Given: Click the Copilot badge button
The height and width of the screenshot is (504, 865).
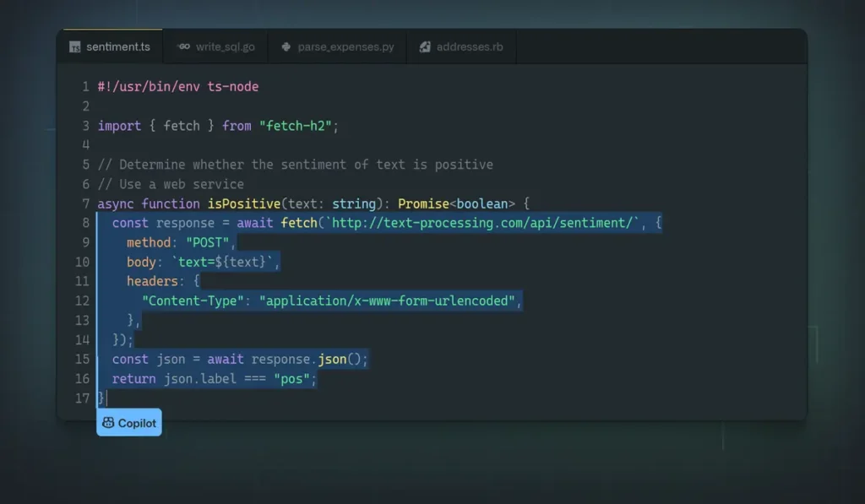Looking at the screenshot, I should point(129,422).
